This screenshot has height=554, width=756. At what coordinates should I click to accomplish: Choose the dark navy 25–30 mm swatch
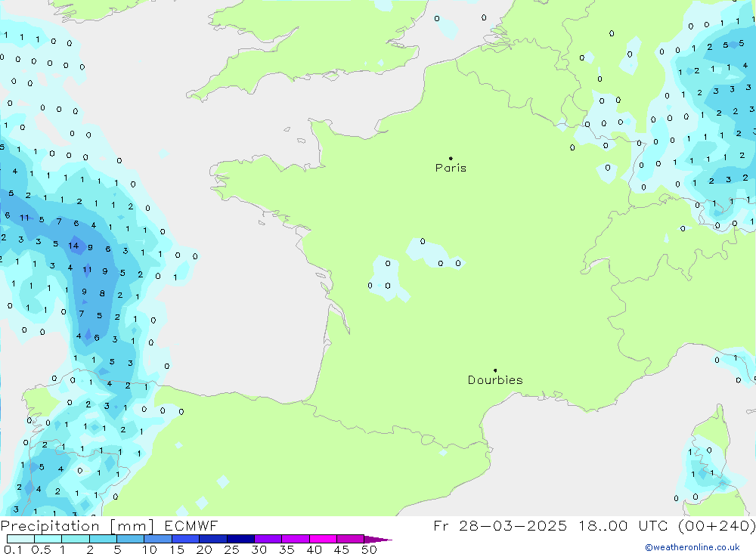(240, 539)
